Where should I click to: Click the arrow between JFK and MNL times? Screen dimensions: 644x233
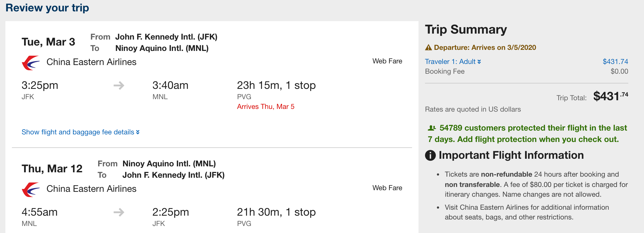pyautogui.click(x=119, y=86)
